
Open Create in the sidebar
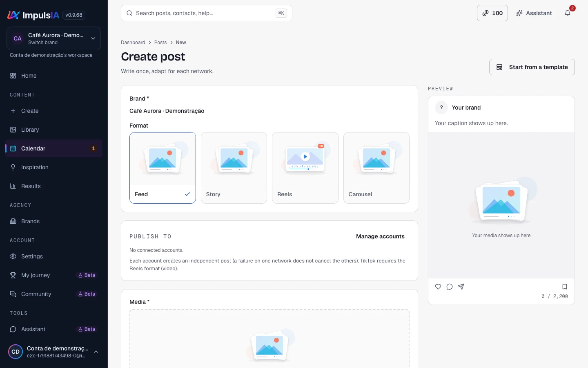[x=53, y=111]
